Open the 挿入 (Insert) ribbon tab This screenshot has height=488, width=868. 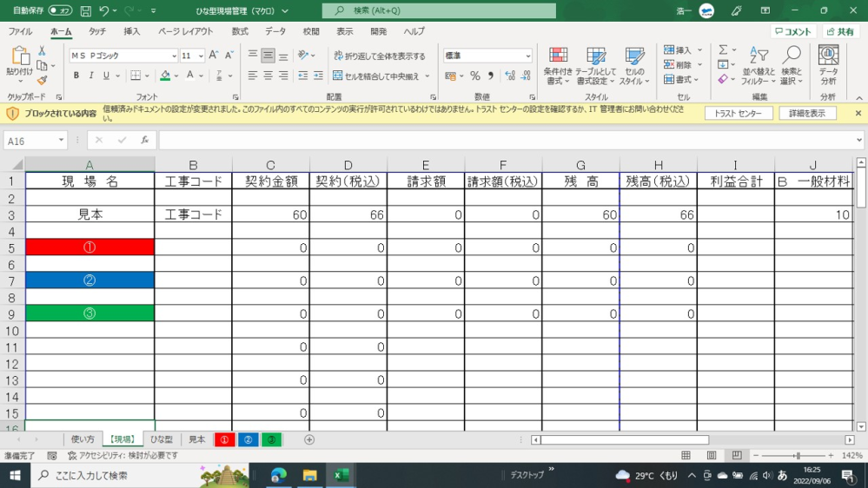(132, 31)
